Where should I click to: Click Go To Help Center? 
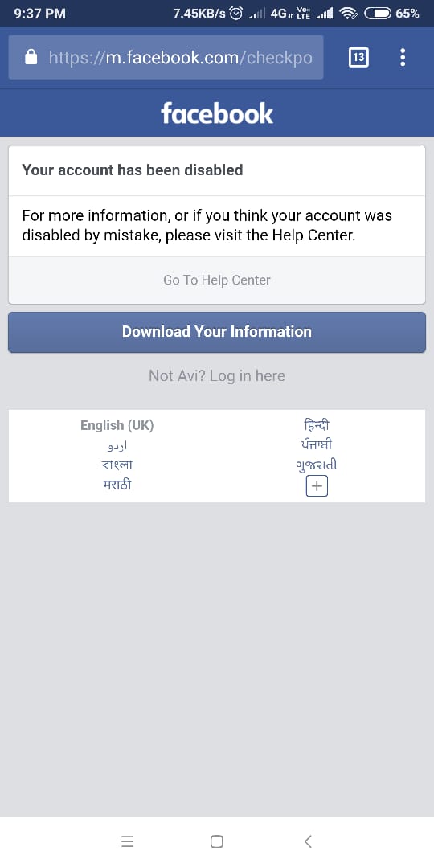(217, 280)
